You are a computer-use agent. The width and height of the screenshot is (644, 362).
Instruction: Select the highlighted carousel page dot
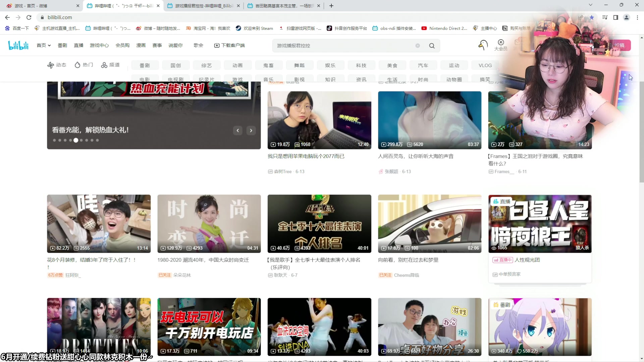(76, 140)
